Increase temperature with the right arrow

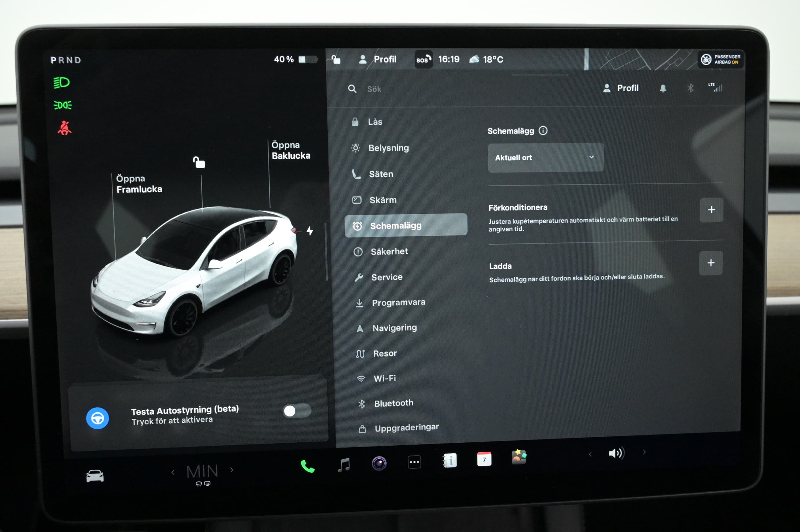pos(232,470)
